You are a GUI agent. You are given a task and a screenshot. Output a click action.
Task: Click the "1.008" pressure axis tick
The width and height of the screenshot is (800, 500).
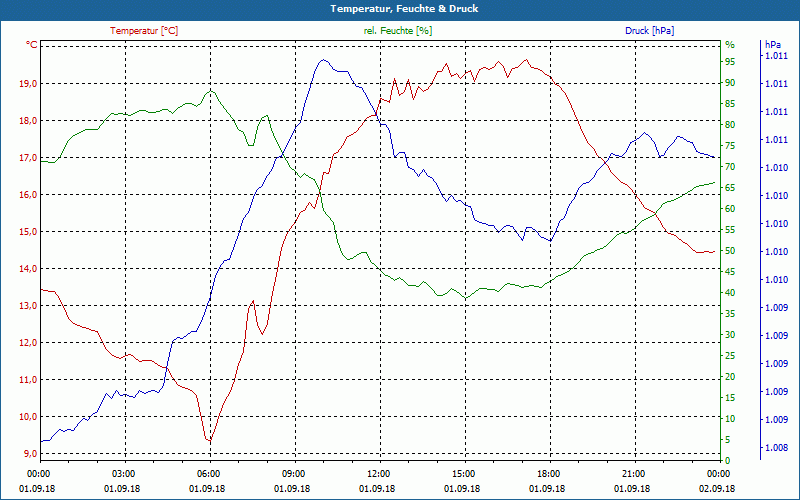(x=776, y=447)
